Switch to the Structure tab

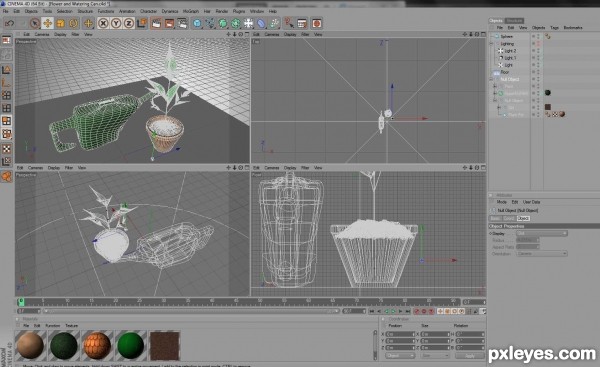pos(514,20)
